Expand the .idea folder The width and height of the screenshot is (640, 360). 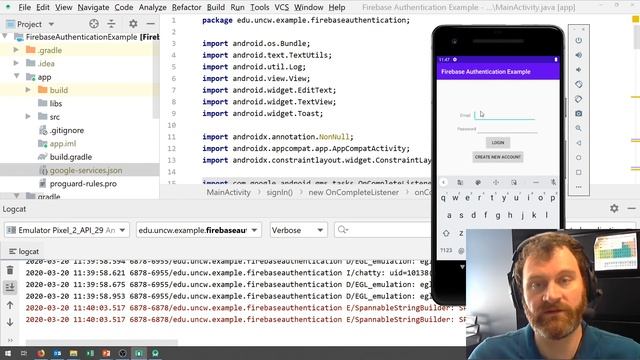(x=16, y=63)
